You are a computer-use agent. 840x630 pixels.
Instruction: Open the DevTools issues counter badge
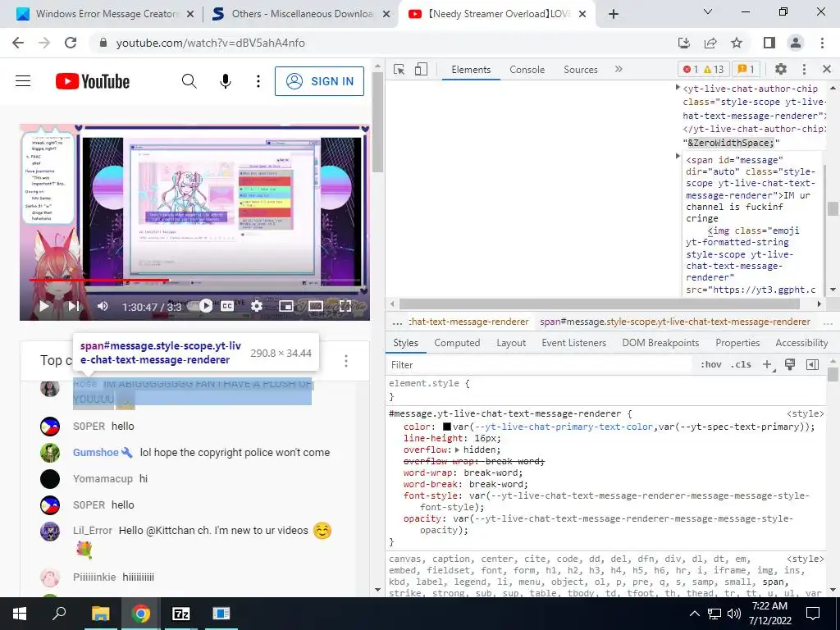pos(746,70)
